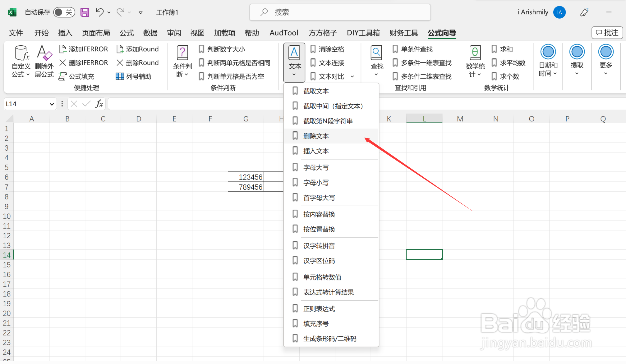
Task: Click 文本连接
Action: [x=328, y=63]
